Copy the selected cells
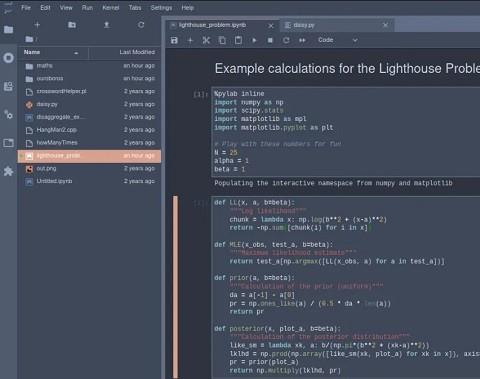480x379 pixels. [222, 40]
